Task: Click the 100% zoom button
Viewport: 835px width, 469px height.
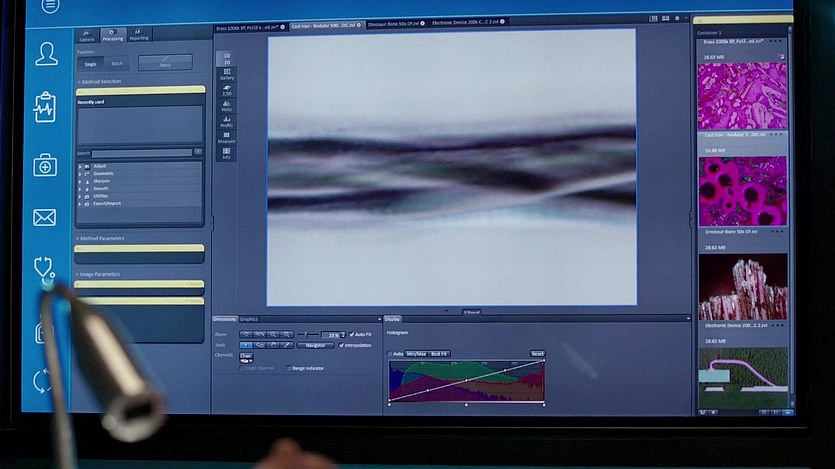Action: pyautogui.click(x=260, y=334)
